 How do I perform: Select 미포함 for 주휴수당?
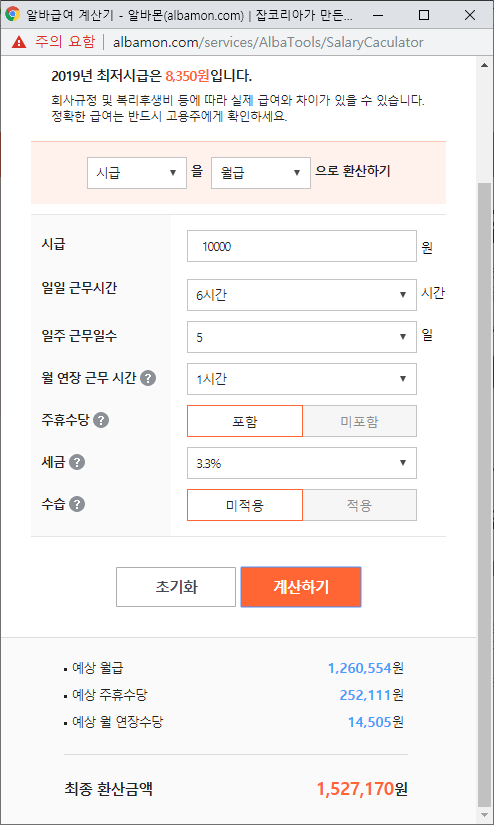pos(360,421)
